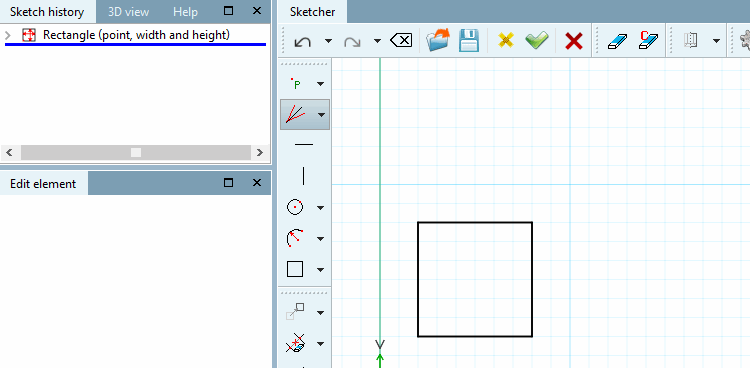The height and width of the screenshot is (368, 750).
Task: Open the Redo history dropdown arrow
Action: (377, 41)
